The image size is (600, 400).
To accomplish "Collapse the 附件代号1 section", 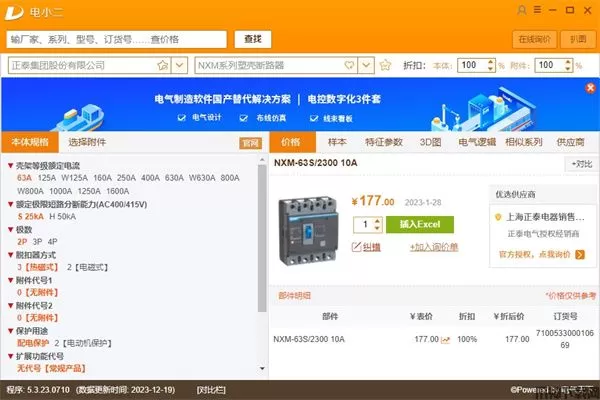I will [x=11, y=281].
